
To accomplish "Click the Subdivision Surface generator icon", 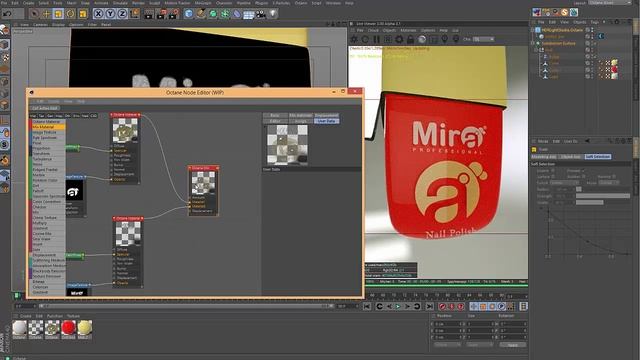I will coord(213,14).
